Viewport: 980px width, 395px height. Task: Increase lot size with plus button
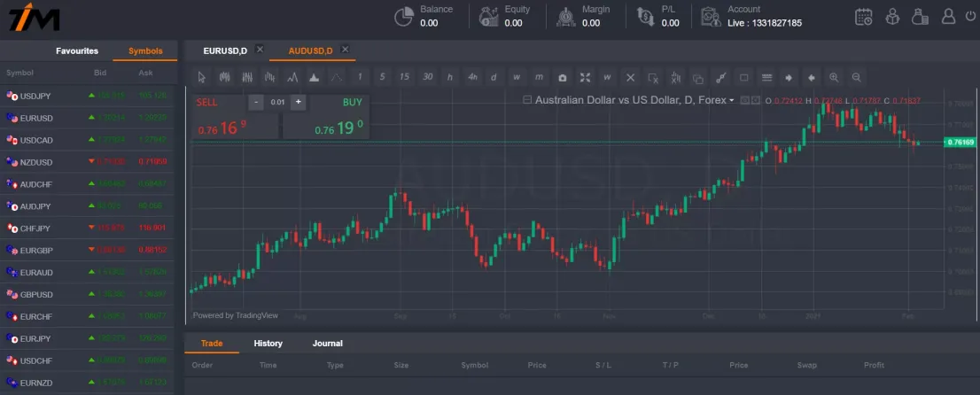[298, 102]
